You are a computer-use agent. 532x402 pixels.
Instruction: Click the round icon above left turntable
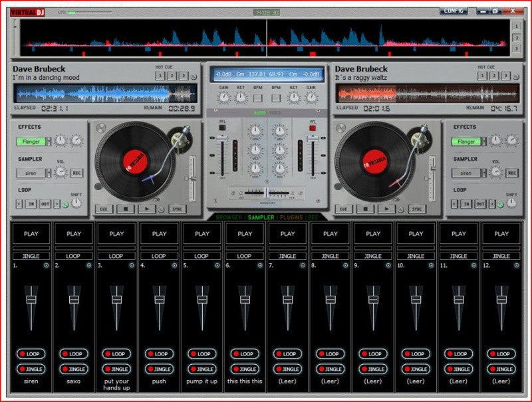pyautogui.click(x=101, y=128)
